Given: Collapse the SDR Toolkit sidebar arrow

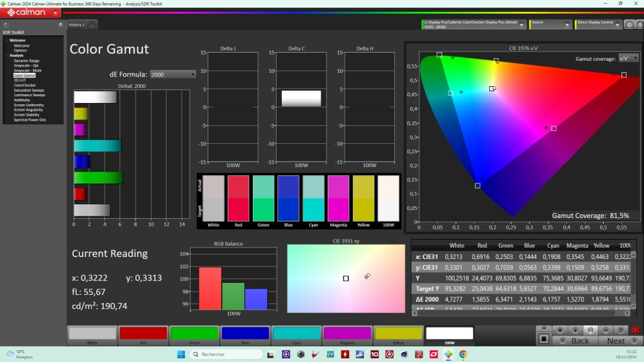Looking at the screenshot, I should coord(60,25).
